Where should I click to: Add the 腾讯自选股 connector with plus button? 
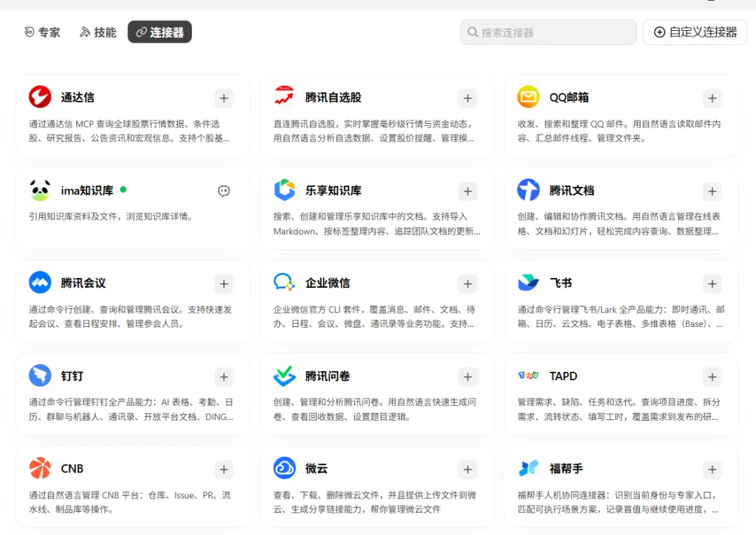pyautogui.click(x=468, y=99)
